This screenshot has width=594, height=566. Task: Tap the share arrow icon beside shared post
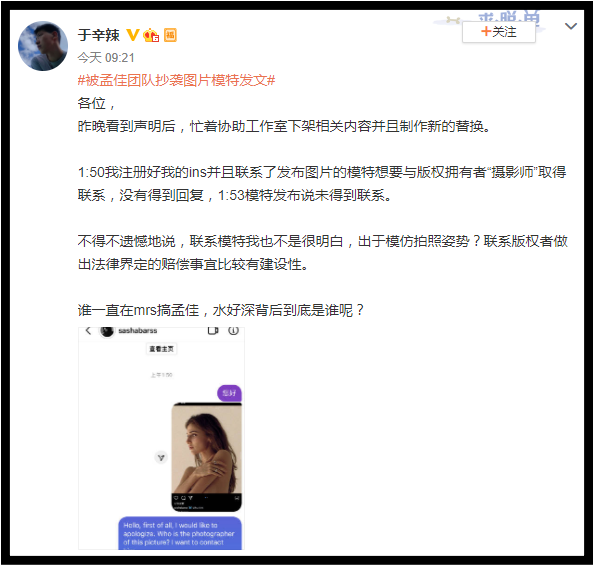161,458
